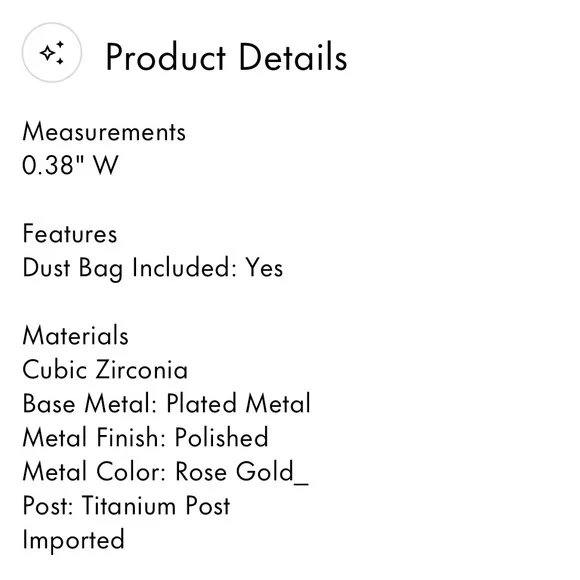The width and height of the screenshot is (580, 580).
Task: Click the Imported text
Action: point(73,541)
